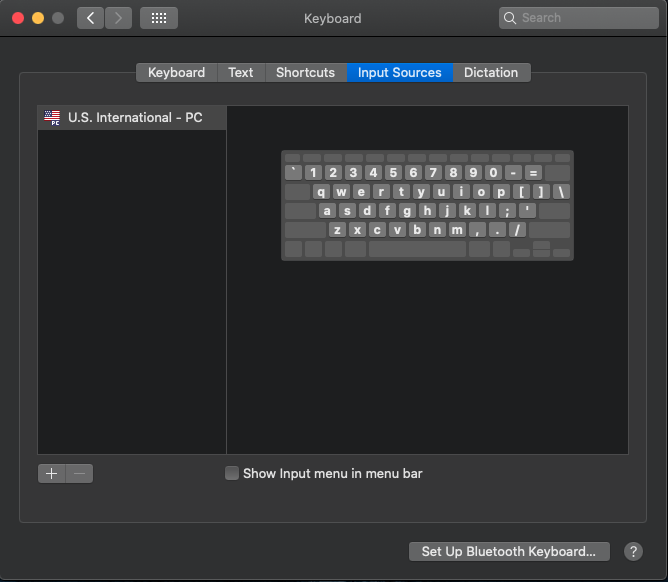
Task: Go back with the left chevron button
Action: (x=90, y=18)
